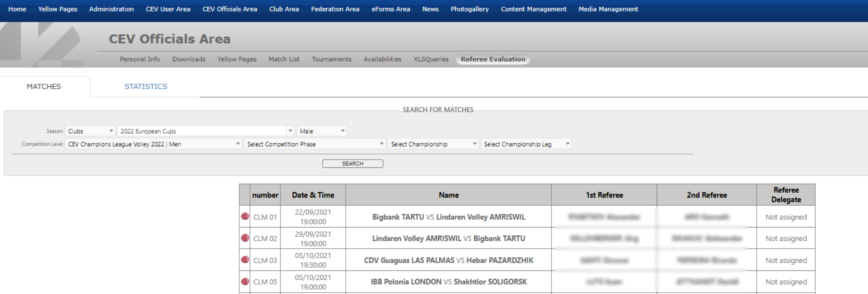The height and width of the screenshot is (294, 868).
Task: Click the SEARCH button
Action: click(353, 164)
